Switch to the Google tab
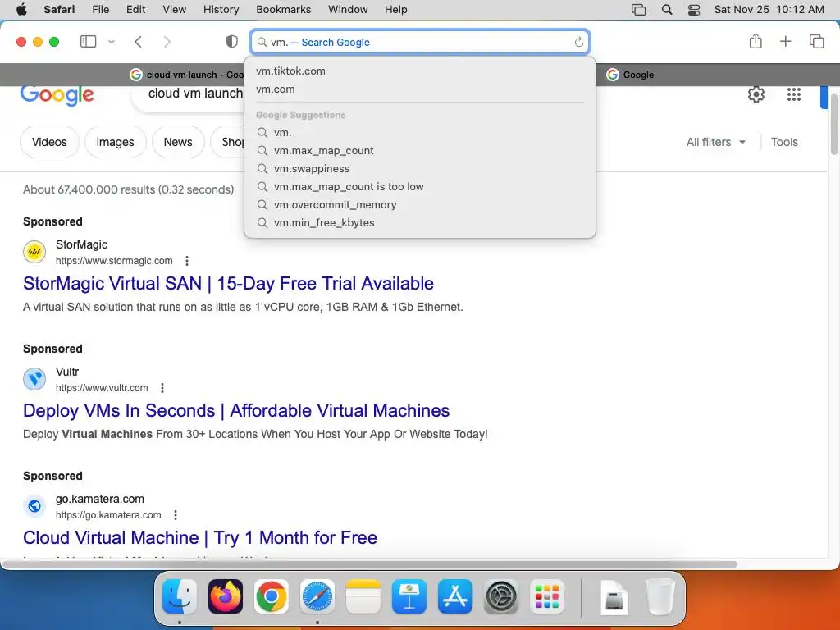The width and height of the screenshot is (840, 630). pos(630,75)
